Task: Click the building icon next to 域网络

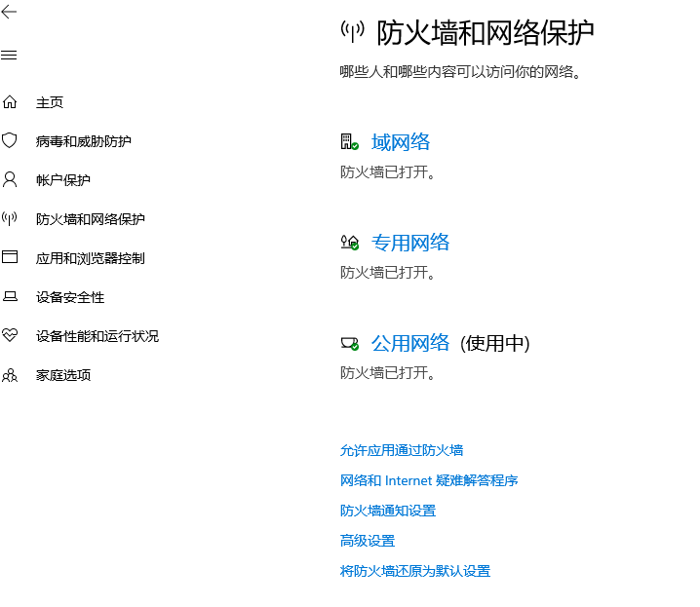Action: 350,142
